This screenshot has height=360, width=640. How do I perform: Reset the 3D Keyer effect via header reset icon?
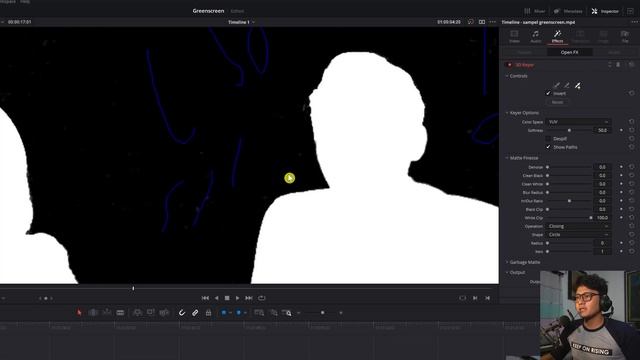[631, 64]
